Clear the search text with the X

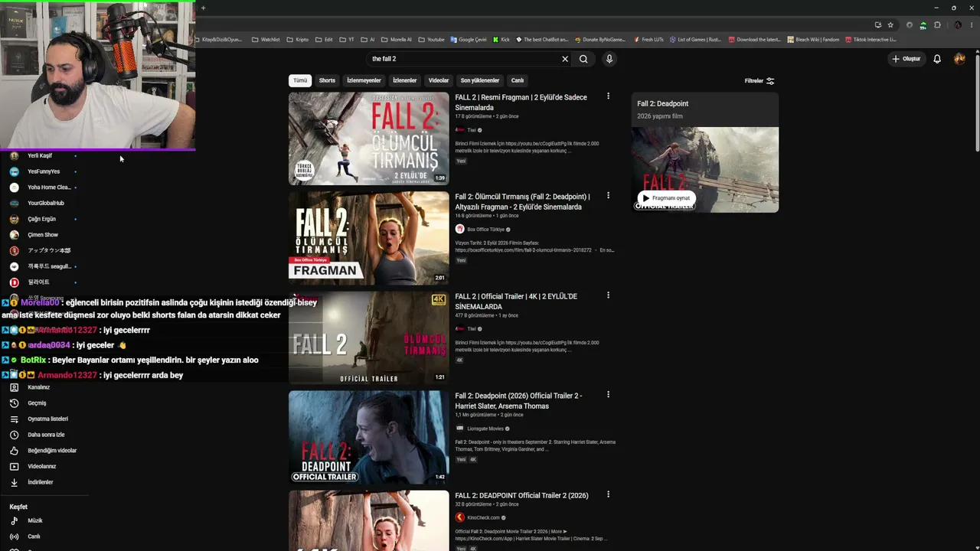(x=565, y=59)
